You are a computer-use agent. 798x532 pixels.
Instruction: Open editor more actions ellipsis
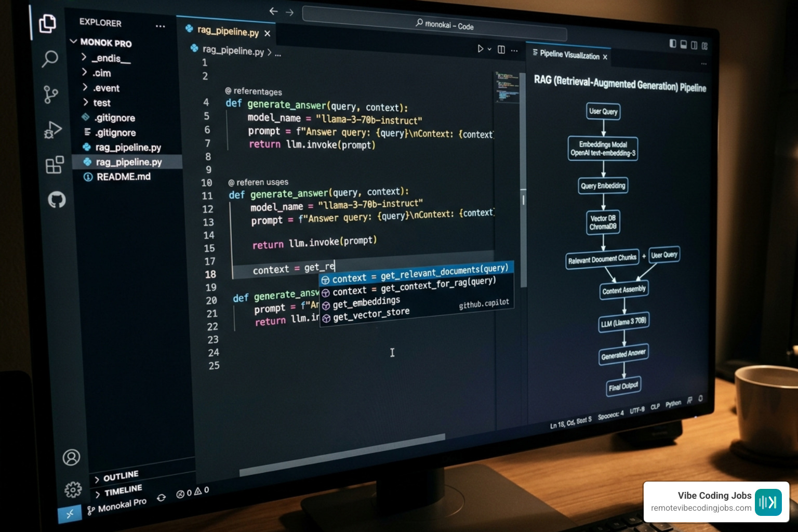pos(514,50)
